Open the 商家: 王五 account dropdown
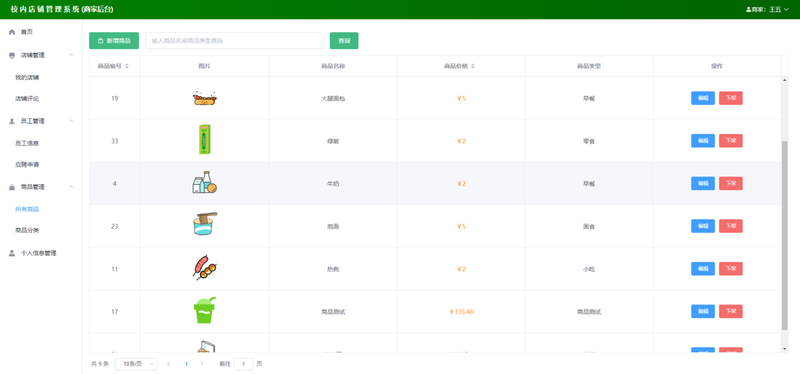The height and width of the screenshot is (374, 800). pyautogui.click(x=767, y=9)
